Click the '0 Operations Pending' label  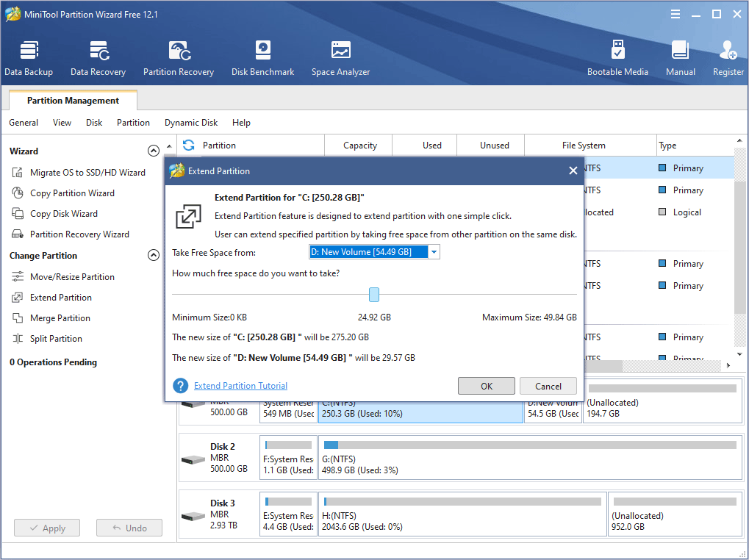coord(53,362)
